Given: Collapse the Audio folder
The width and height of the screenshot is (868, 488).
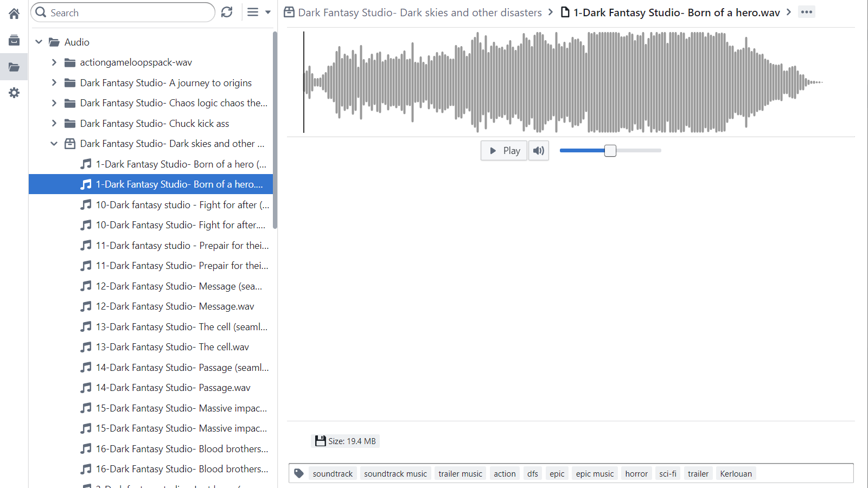Looking at the screenshot, I should (x=39, y=42).
